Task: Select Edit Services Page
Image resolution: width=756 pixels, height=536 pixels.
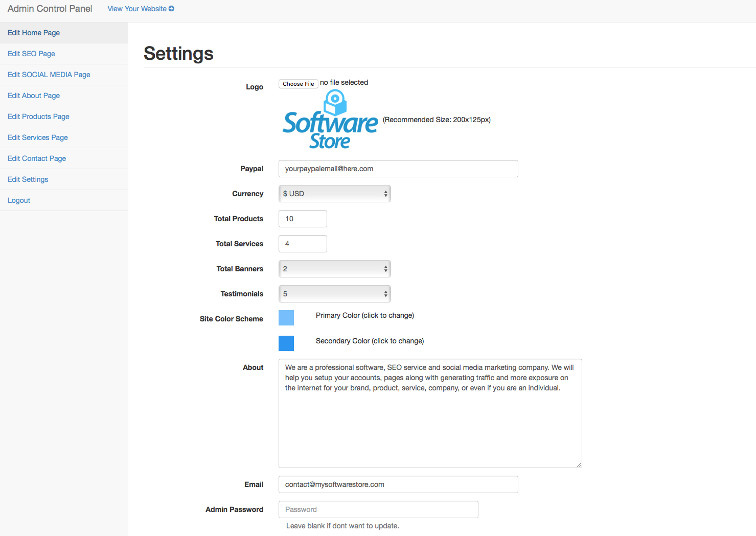Action: coord(64,137)
